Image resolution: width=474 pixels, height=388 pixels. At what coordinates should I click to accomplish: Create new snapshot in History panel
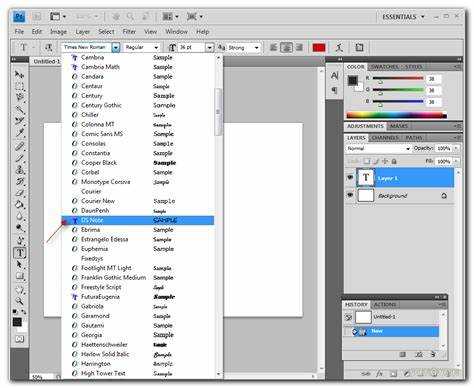(x=419, y=354)
